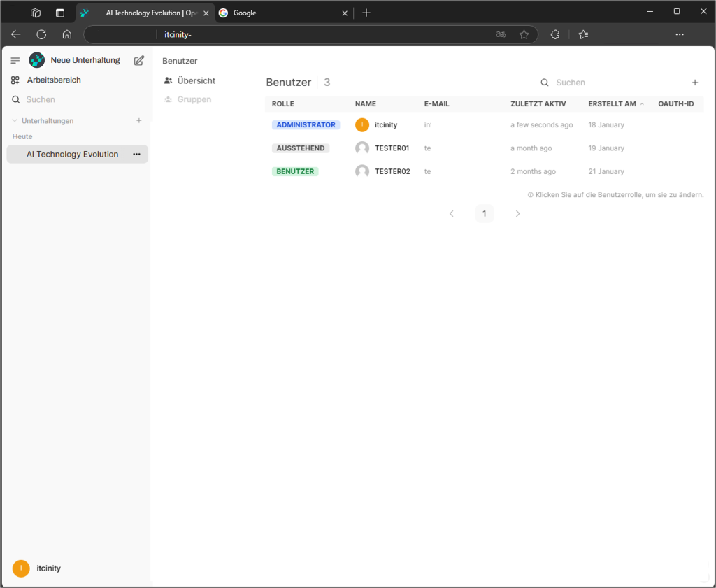Go to next page arrow in pagination

pos(517,214)
